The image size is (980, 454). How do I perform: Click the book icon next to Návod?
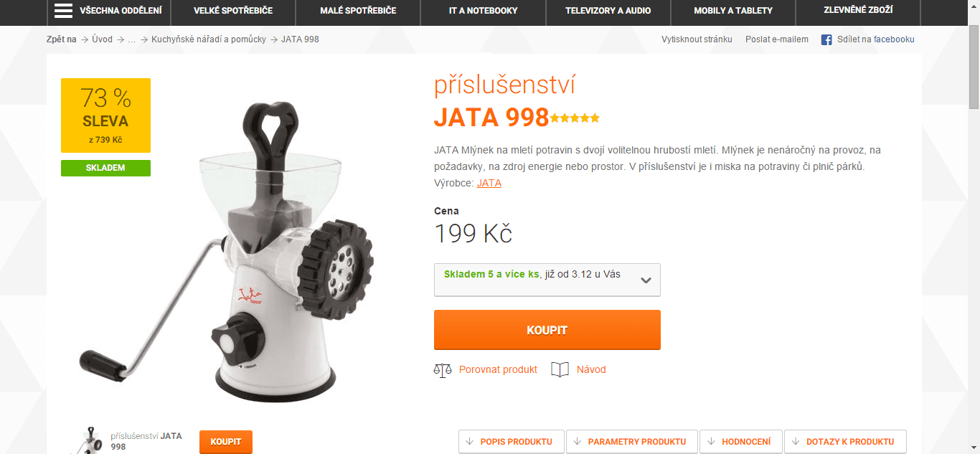(x=560, y=369)
